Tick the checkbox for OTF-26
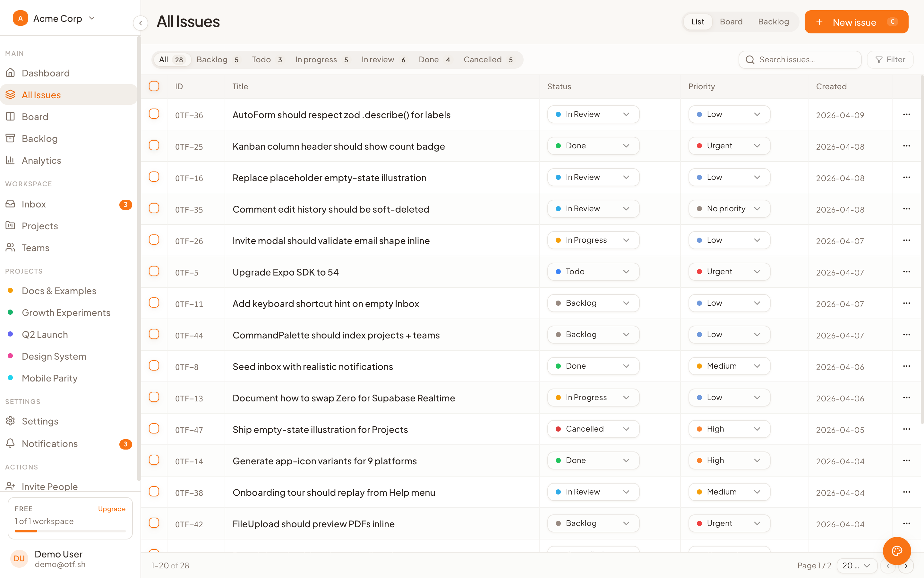The height and width of the screenshot is (578, 924). (154, 240)
